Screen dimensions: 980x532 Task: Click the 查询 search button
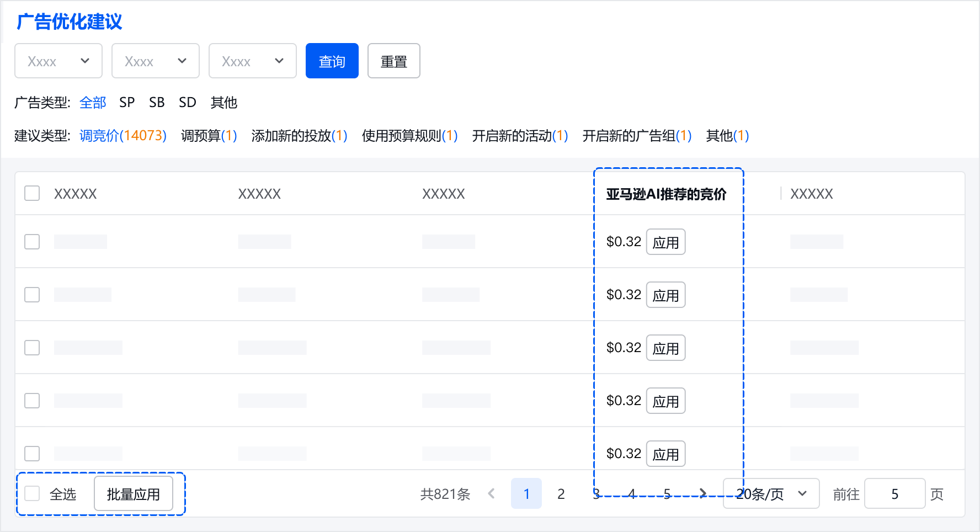tap(332, 61)
